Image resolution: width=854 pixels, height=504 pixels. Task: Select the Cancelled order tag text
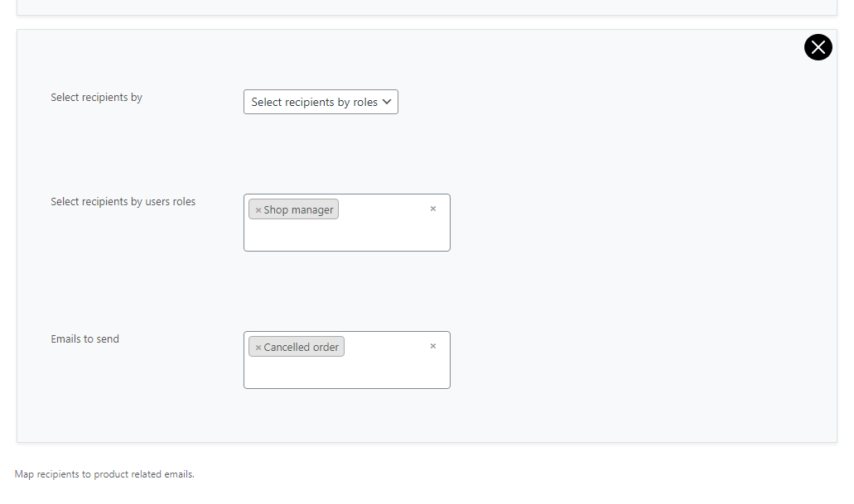301,348
